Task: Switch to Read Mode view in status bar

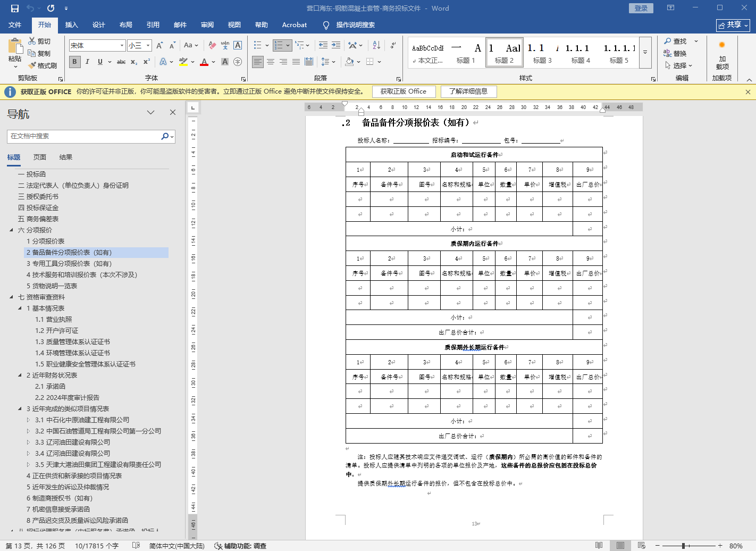Action: [599, 546]
